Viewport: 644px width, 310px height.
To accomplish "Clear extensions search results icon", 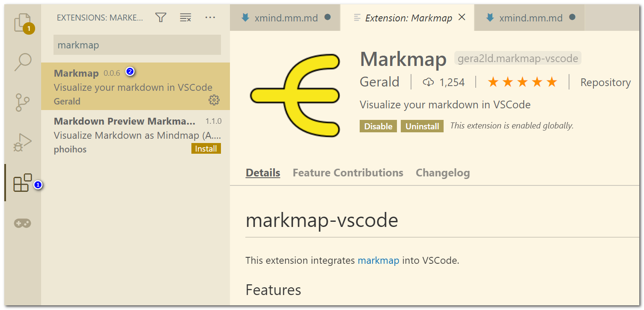I will pos(185,18).
